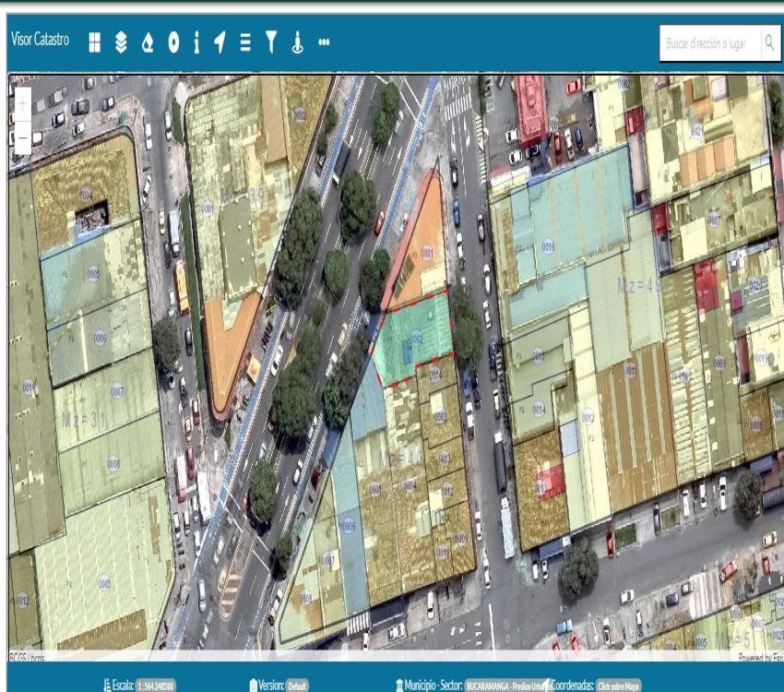
Task: Click the droplet-shaped legend icon
Action: click(x=147, y=42)
